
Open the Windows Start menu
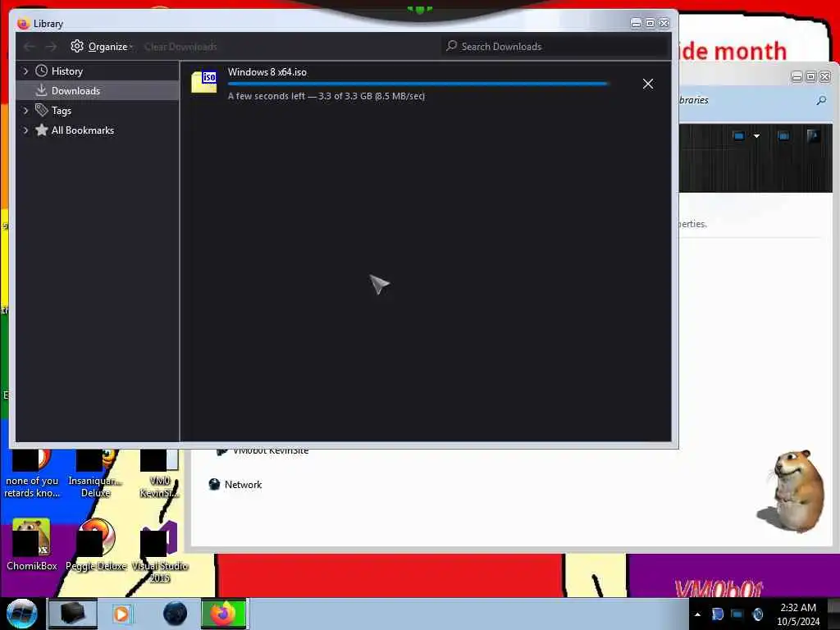tap(21, 614)
